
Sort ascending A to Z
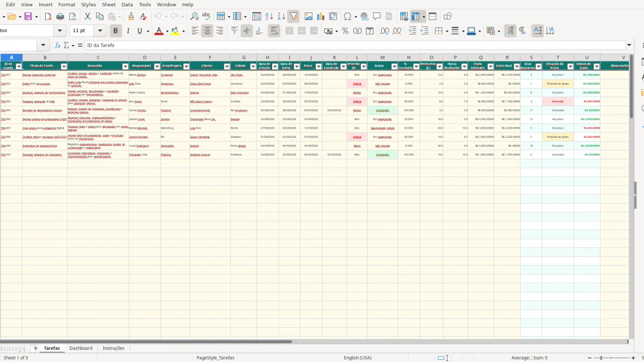coord(269,17)
